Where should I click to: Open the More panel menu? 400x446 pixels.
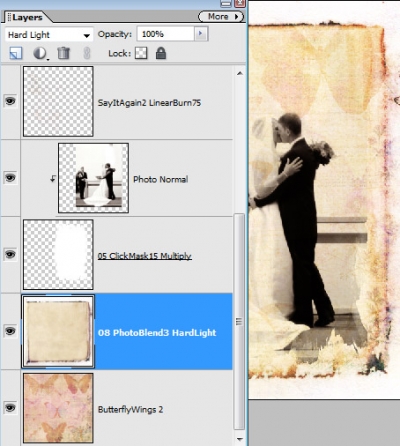click(x=221, y=16)
